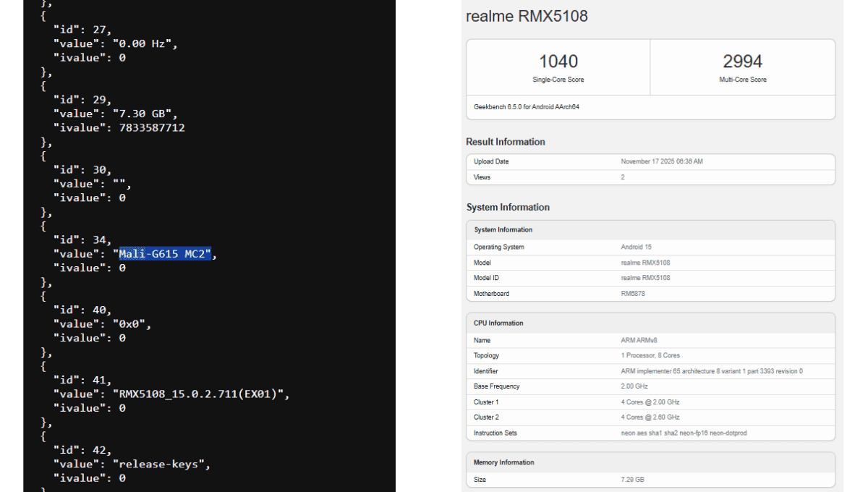This screenshot has height=492, width=868.
Task: Click the "Model ID" row label
Action: coord(486,278)
